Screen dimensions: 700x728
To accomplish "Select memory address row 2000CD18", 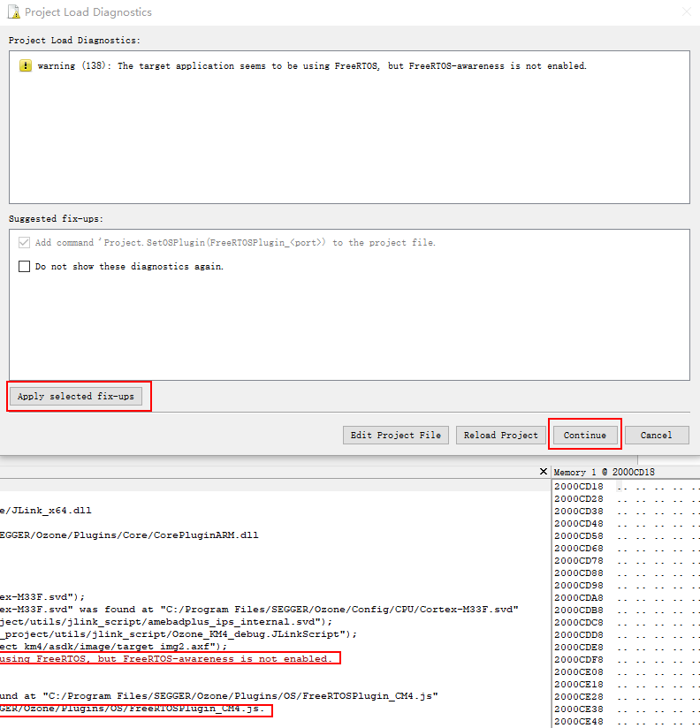I will [x=578, y=487].
